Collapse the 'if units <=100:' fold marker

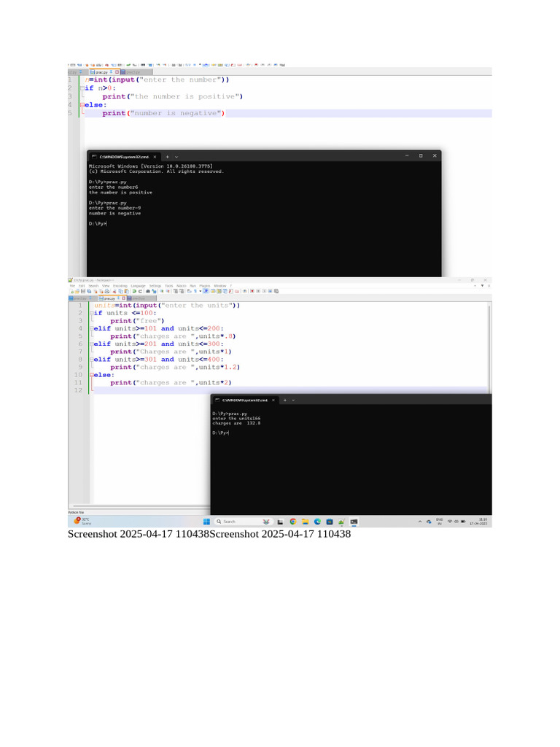pyautogui.click(x=91, y=313)
